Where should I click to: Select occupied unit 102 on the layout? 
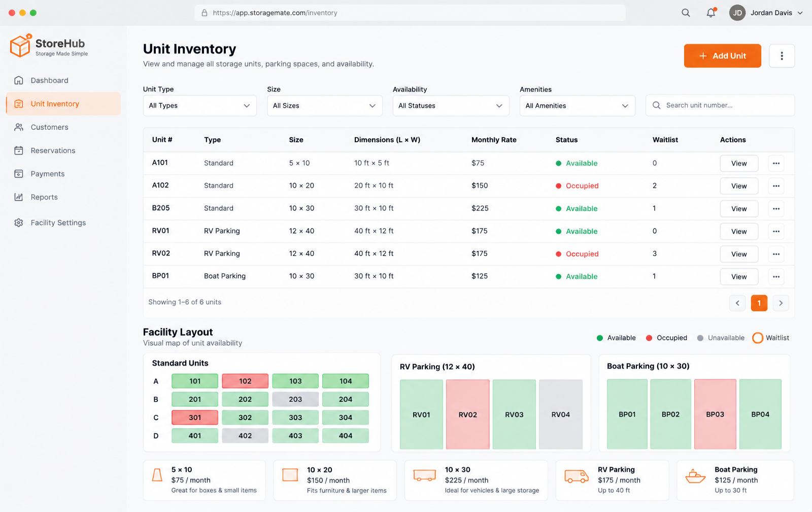pyautogui.click(x=245, y=381)
